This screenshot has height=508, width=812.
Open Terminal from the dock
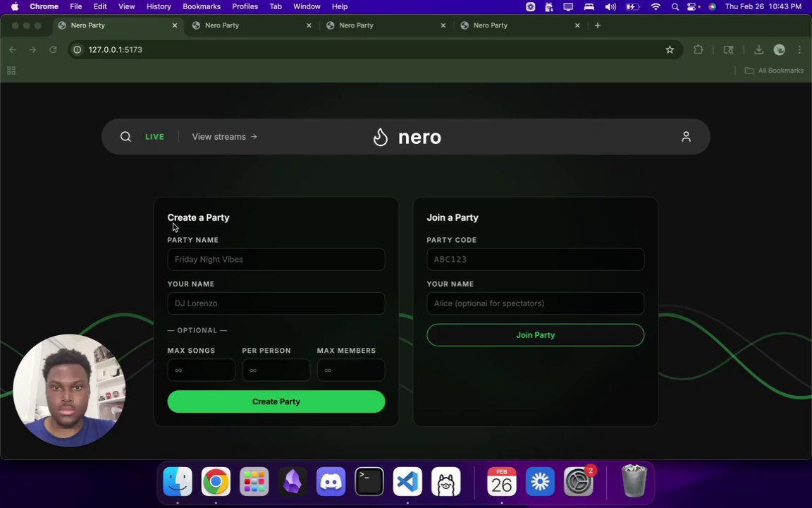(369, 482)
